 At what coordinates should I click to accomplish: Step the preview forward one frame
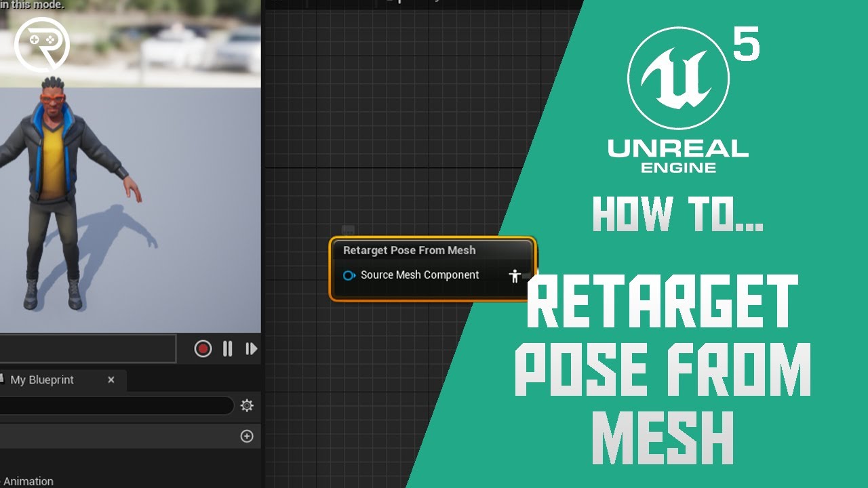[251, 348]
